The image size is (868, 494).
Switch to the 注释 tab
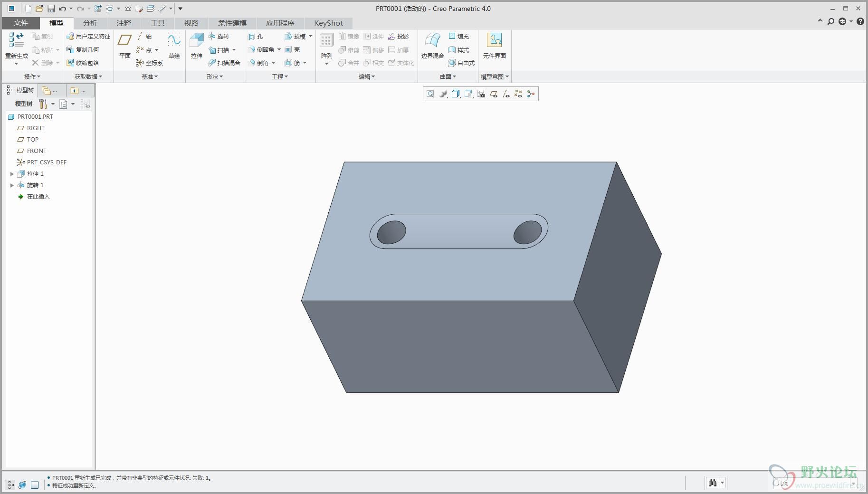click(x=124, y=23)
